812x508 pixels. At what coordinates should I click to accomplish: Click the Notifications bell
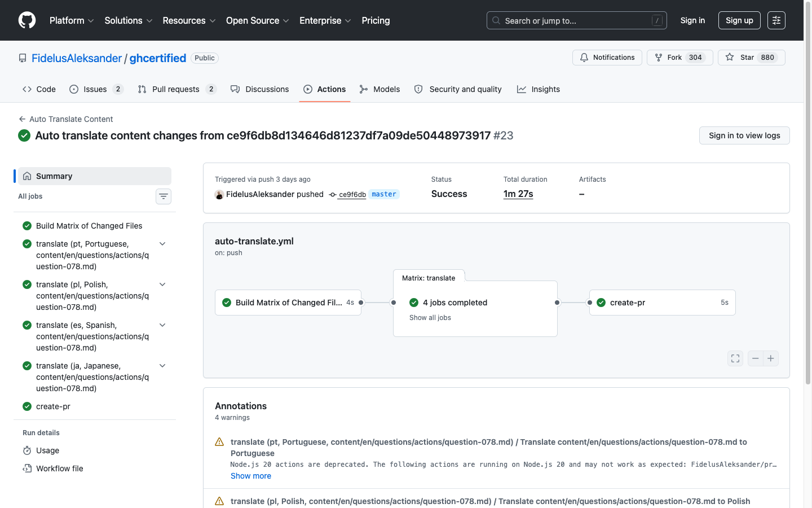(x=607, y=57)
